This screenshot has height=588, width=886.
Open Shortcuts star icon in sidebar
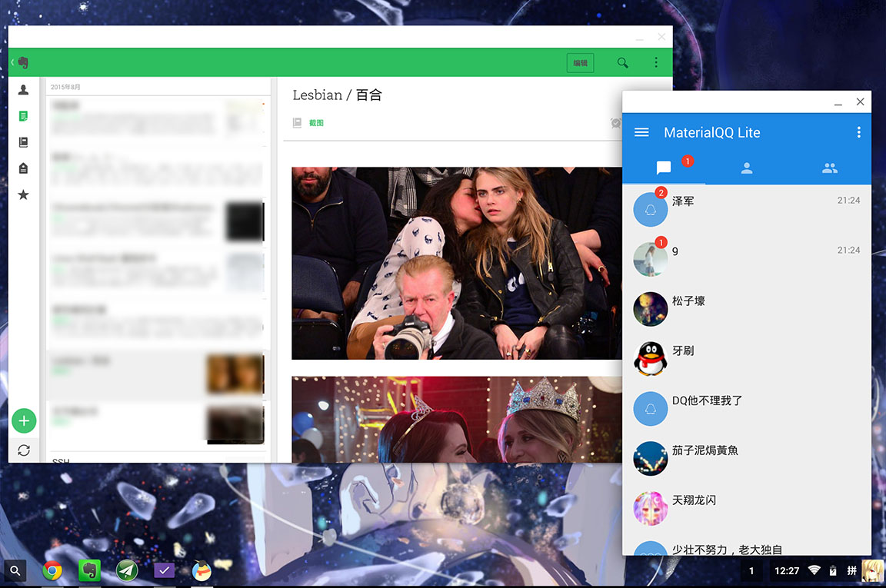23,195
